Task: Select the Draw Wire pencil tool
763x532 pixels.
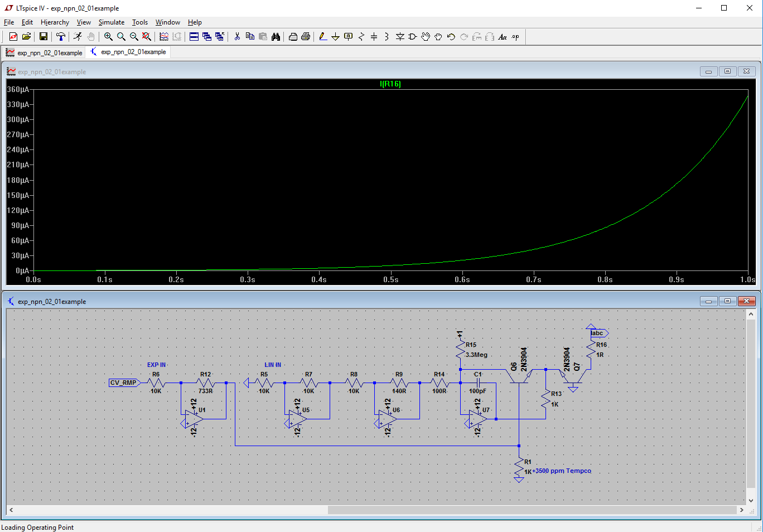Action: pyautogui.click(x=322, y=37)
